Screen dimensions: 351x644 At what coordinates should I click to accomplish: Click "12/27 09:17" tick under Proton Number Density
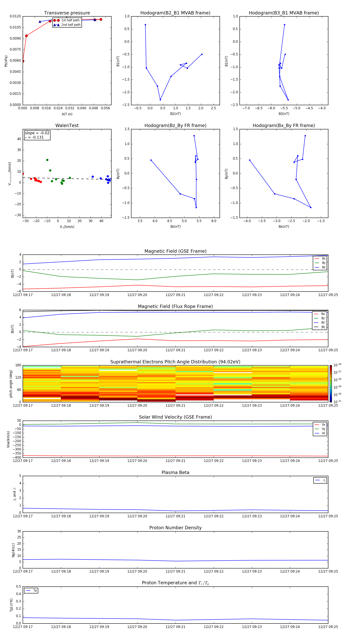23,571
